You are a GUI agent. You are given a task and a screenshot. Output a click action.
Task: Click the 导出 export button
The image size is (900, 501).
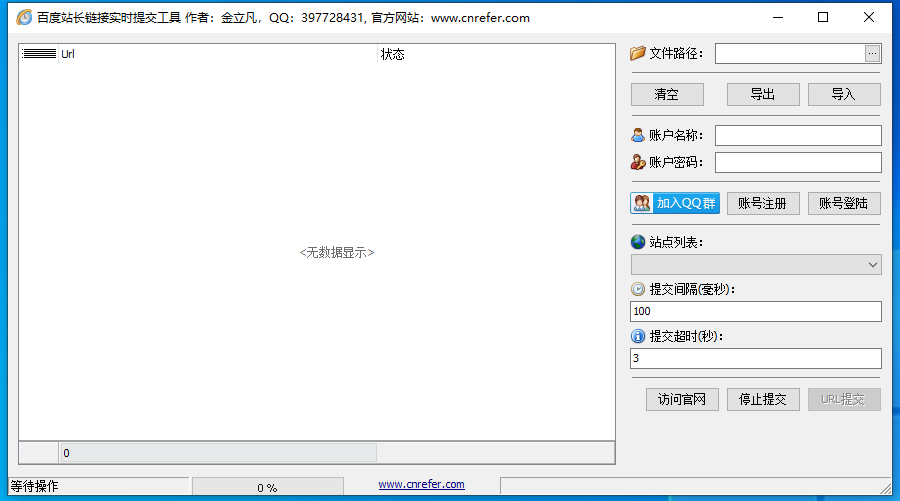tap(763, 94)
